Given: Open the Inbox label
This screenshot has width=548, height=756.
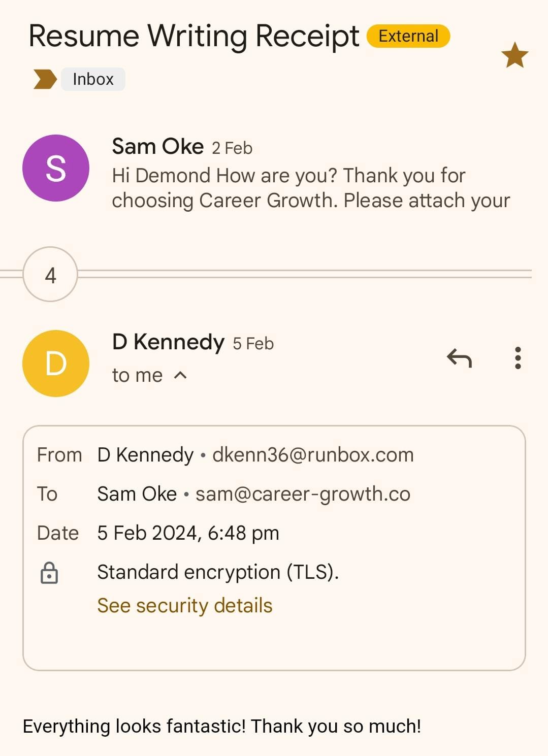Looking at the screenshot, I should click(93, 79).
